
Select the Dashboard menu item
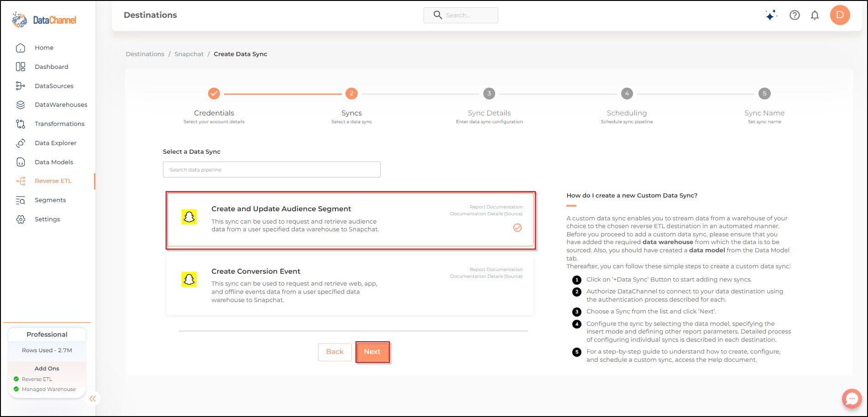tap(52, 67)
